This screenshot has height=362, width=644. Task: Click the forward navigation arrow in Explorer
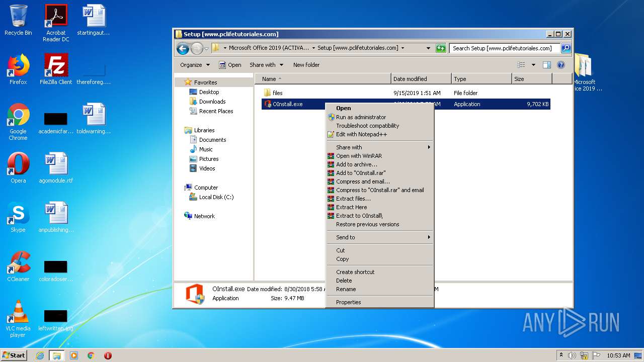tap(196, 48)
